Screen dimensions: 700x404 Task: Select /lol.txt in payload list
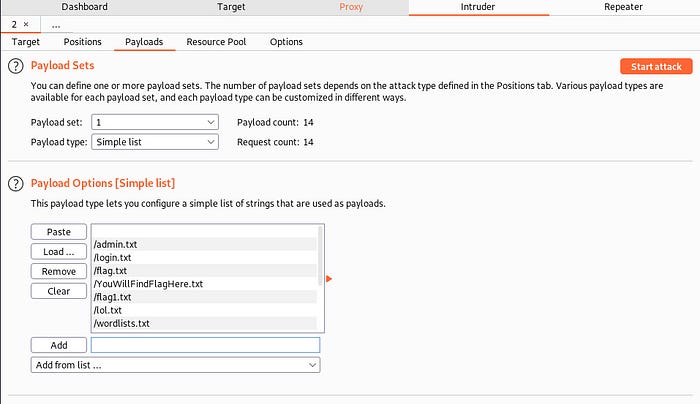pyautogui.click(x=204, y=310)
